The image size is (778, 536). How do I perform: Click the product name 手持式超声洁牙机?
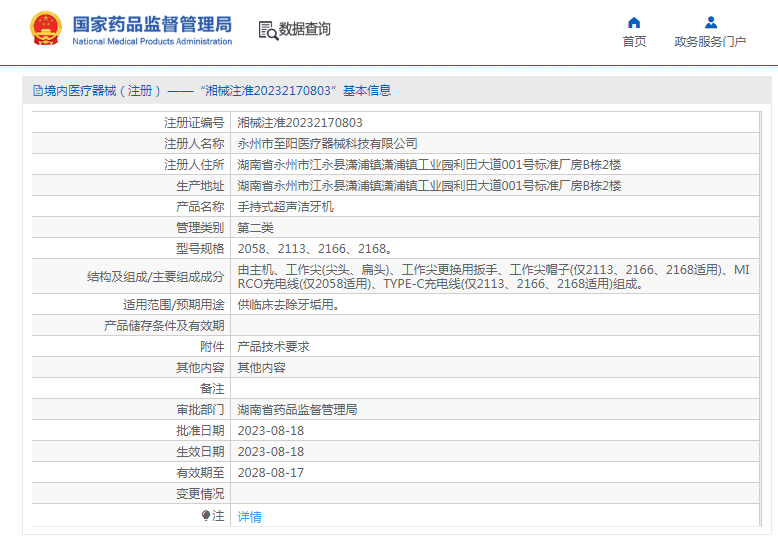(285, 207)
